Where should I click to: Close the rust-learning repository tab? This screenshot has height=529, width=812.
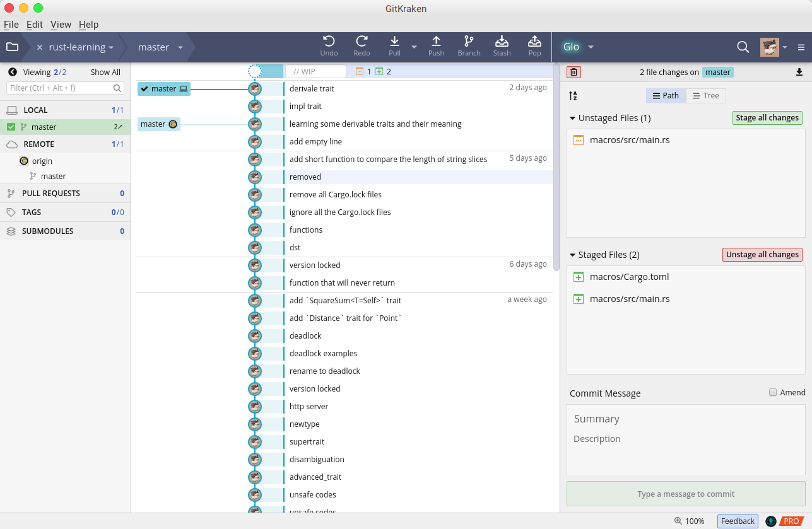click(40, 47)
